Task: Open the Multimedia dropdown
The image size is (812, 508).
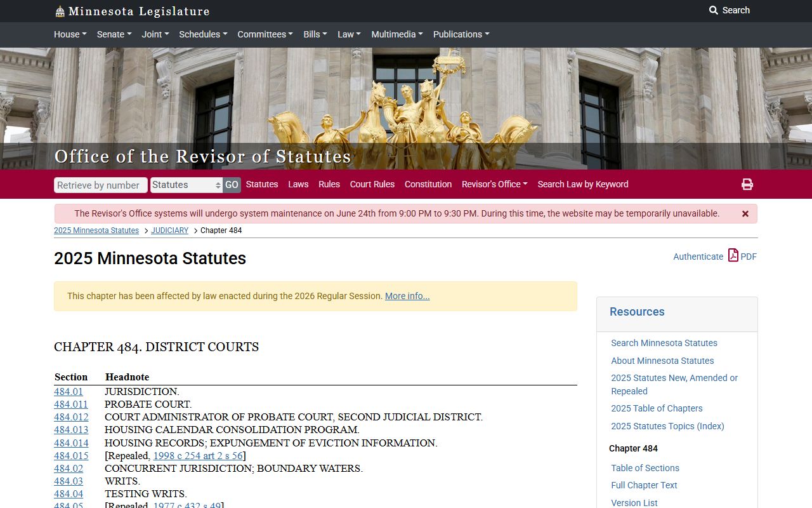Action: click(x=397, y=34)
